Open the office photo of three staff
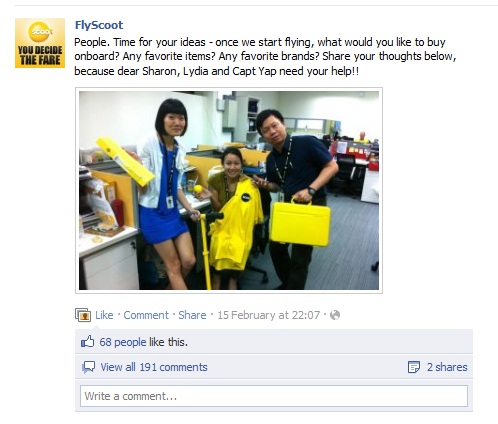The height and width of the screenshot is (424, 498). pyautogui.click(x=229, y=190)
